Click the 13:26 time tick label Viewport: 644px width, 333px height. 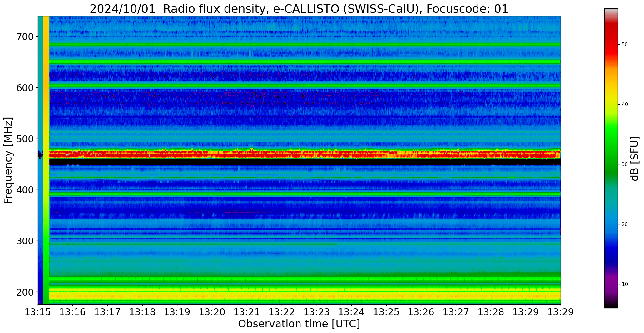[x=421, y=312]
